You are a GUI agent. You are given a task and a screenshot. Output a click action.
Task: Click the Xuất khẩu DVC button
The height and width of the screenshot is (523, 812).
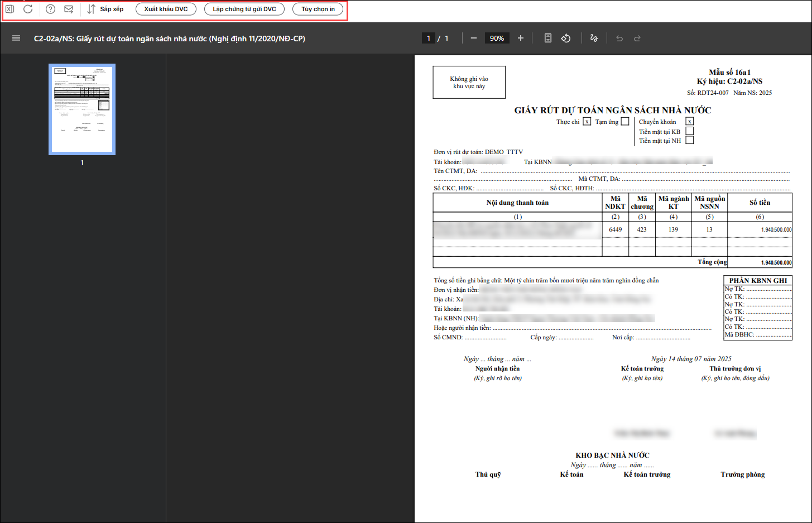point(166,9)
